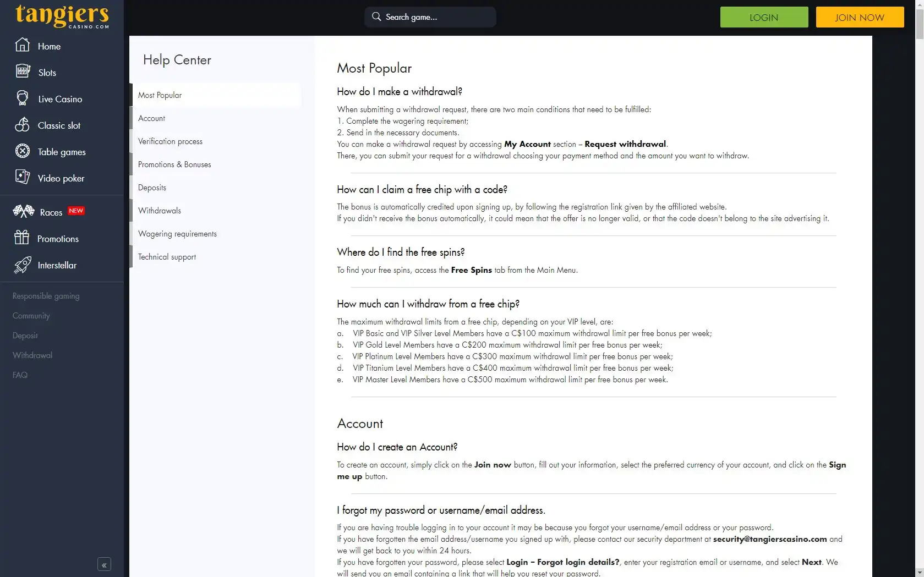This screenshot has width=924, height=577.
Task: Open Promotions & Bonuses help section
Action: (174, 164)
